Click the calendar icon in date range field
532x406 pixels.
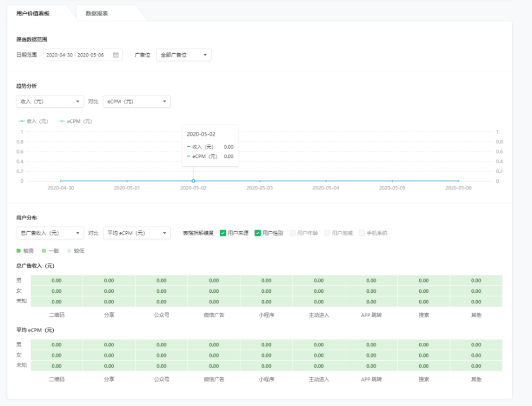115,55
